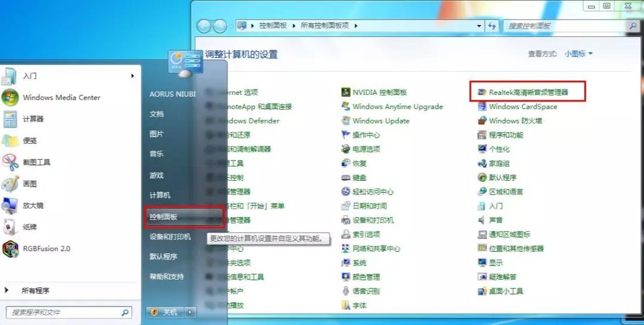
Task: Expand 查看方式 小图标 dropdown
Action: (x=578, y=54)
